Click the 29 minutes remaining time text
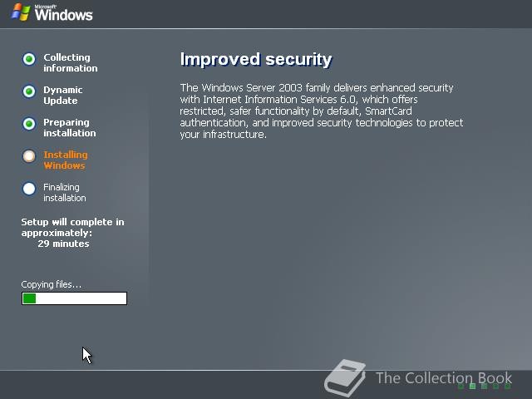Screen dimensions: 532x399 coord(63,244)
